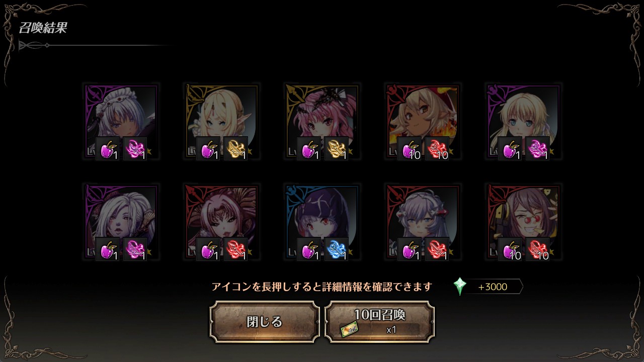The height and width of the screenshot is (362, 644).
Task: Click the red shard icon on winking character
Action: click(x=537, y=249)
